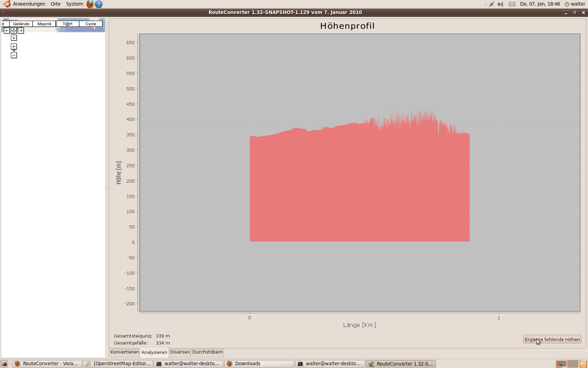
Task: Zoom out on the map with minus
Action: click(14, 55)
